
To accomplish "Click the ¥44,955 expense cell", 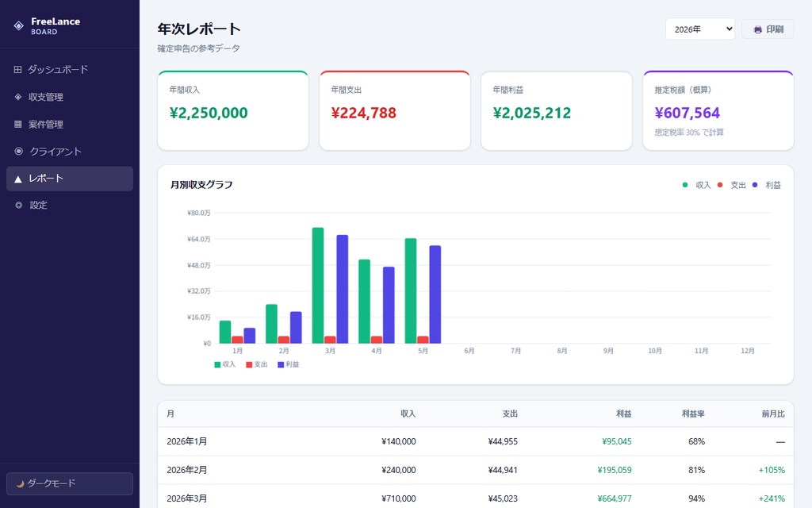I will point(503,441).
